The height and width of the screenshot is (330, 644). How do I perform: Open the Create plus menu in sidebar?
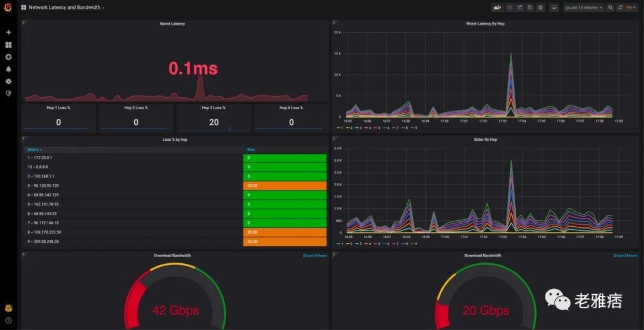pos(8,32)
